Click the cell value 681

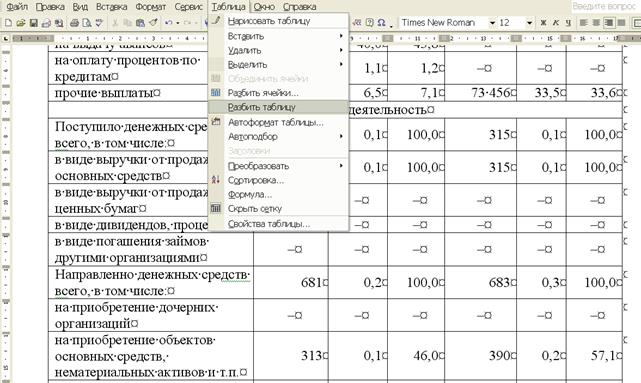pos(311,282)
